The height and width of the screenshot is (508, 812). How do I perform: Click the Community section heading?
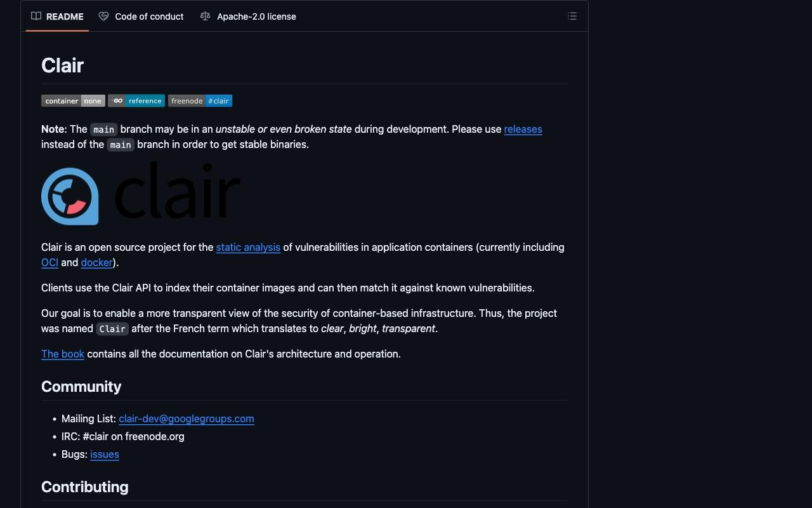pyautogui.click(x=81, y=387)
